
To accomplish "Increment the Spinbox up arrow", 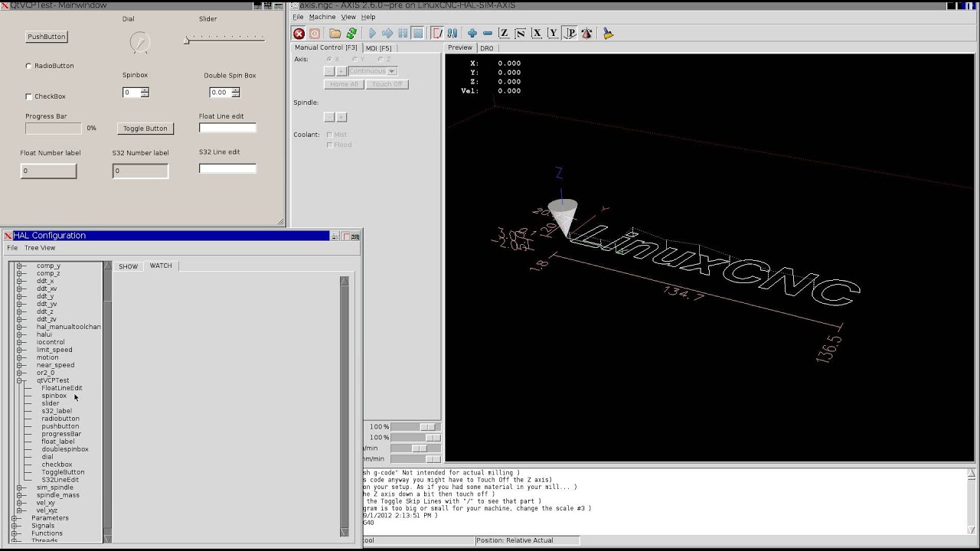I will (145, 90).
